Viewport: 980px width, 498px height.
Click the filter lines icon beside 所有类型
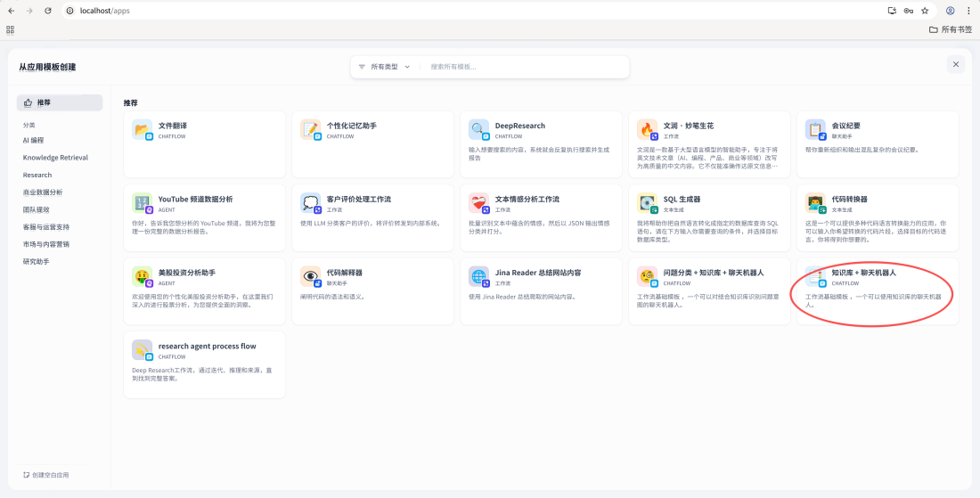[361, 66]
